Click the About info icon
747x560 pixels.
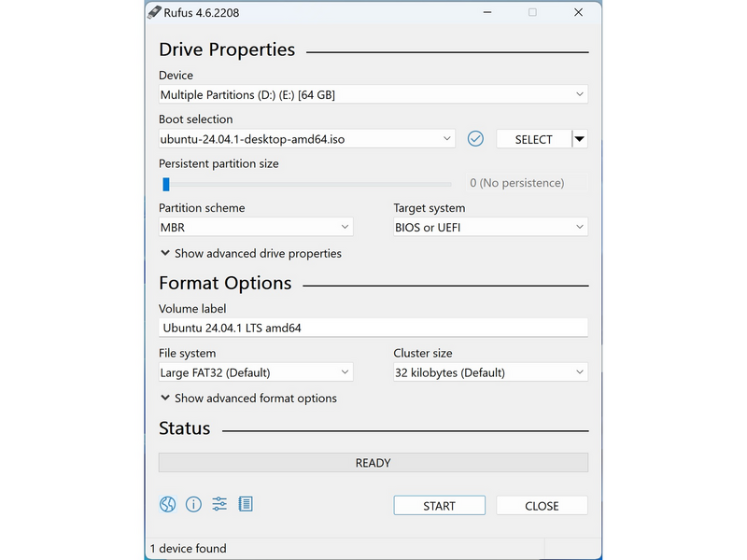[193, 504]
